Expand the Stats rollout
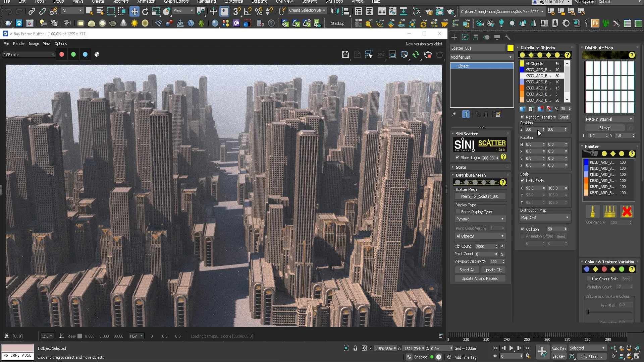The height and width of the screenshot is (362, 644). [461, 167]
